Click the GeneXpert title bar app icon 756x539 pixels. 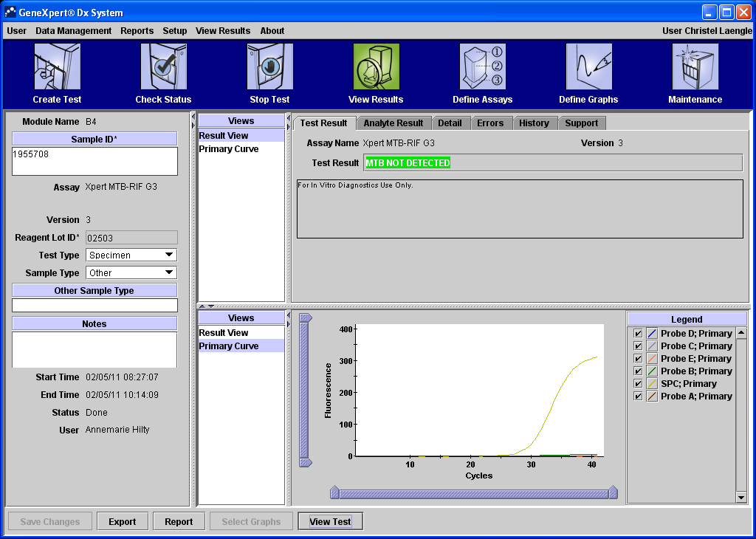click(x=10, y=13)
